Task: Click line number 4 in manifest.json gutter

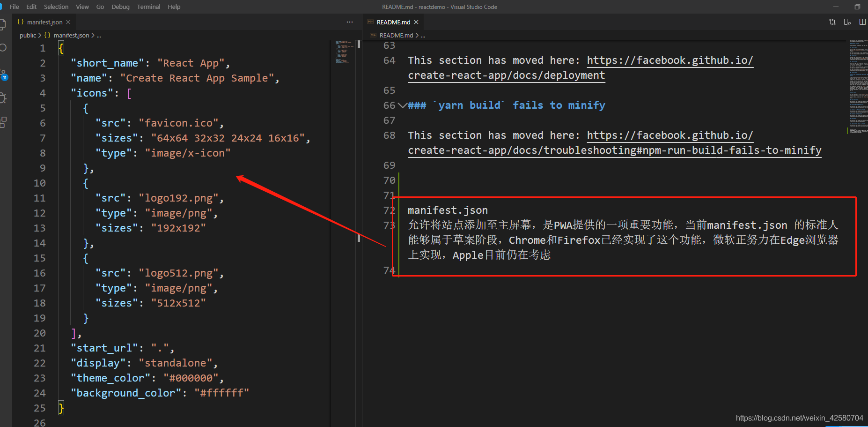Action: (x=43, y=93)
